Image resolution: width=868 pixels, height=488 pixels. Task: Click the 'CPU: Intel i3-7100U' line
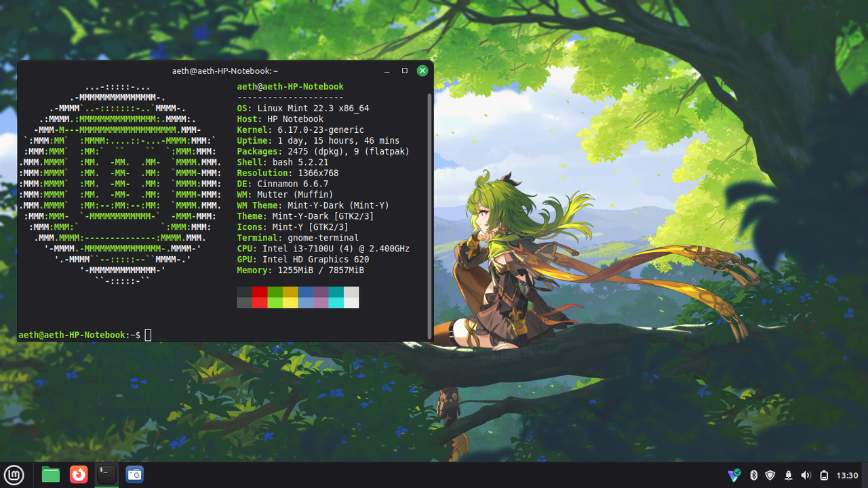[323, 249]
